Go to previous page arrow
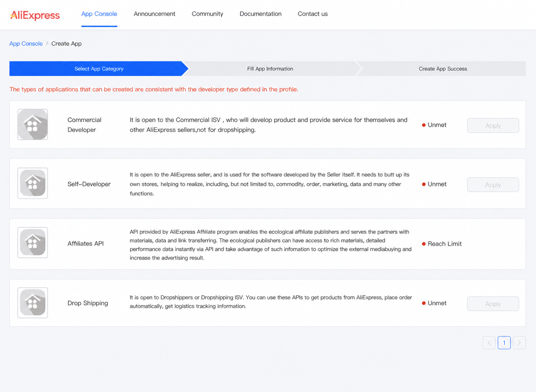The height and width of the screenshot is (392, 536). (489, 343)
